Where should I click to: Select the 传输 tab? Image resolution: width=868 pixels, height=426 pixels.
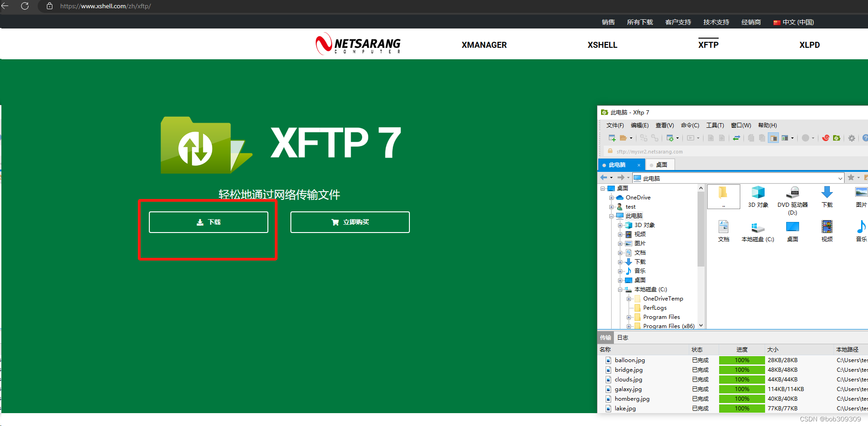(605, 338)
